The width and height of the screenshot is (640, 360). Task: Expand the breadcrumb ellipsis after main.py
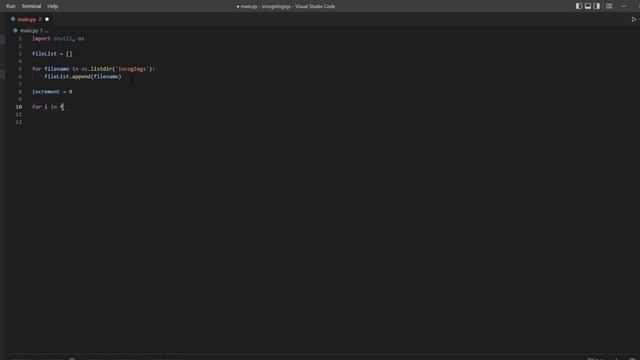click(x=46, y=31)
